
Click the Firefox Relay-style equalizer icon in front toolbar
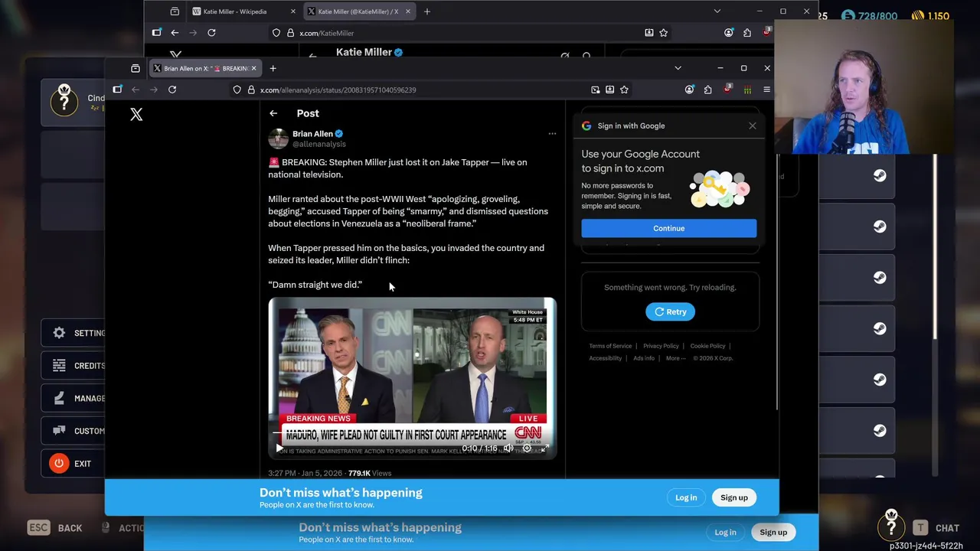(x=747, y=90)
